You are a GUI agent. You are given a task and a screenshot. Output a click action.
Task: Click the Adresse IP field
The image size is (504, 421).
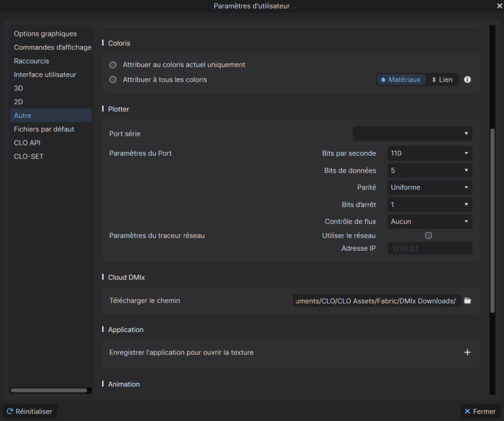[430, 248]
